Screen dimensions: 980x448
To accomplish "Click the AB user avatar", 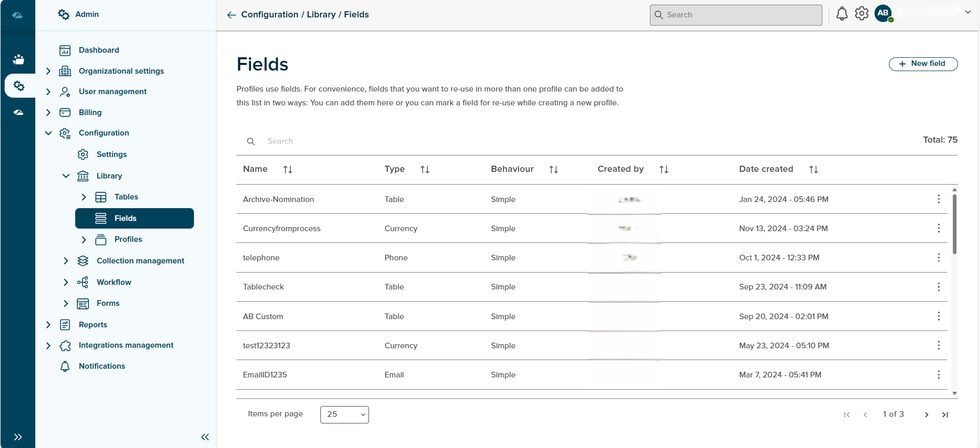I will pyautogui.click(x=883, y=14).
